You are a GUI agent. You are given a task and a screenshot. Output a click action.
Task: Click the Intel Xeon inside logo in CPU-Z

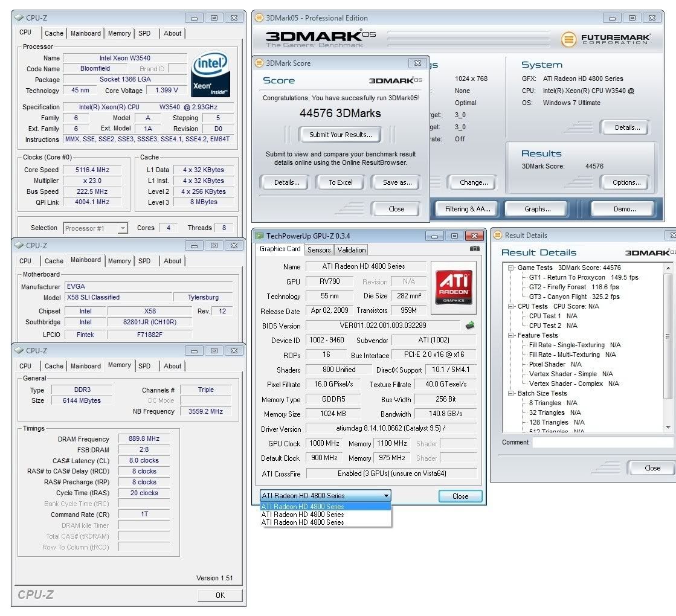tap(210, 74)
